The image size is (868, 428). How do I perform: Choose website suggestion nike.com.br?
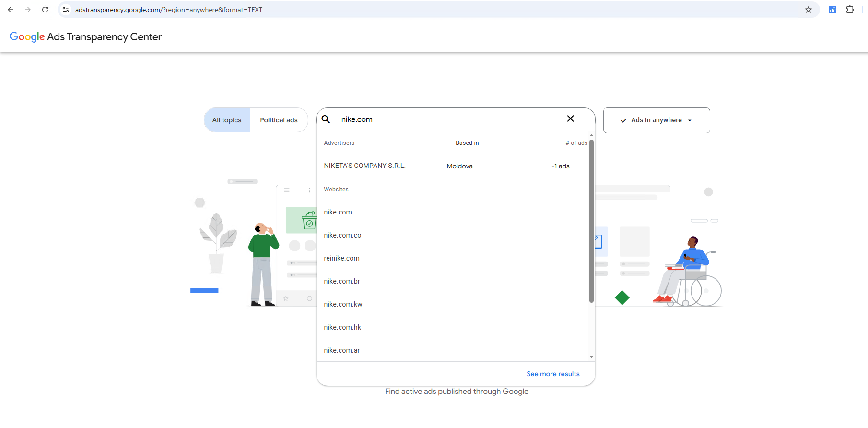pyautogui.click(x=452, y=281)
